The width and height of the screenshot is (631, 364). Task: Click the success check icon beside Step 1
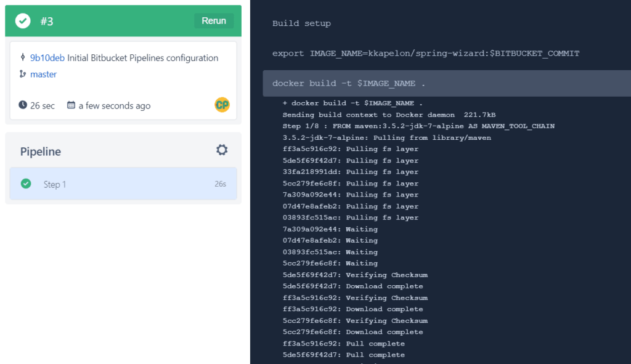click(x=26, y=184)
